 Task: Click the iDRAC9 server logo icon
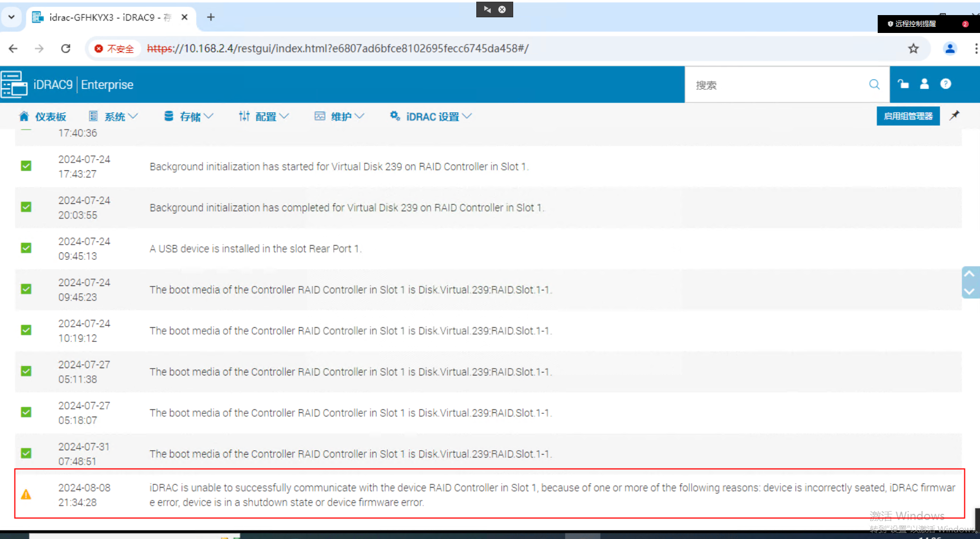[14, 84]
